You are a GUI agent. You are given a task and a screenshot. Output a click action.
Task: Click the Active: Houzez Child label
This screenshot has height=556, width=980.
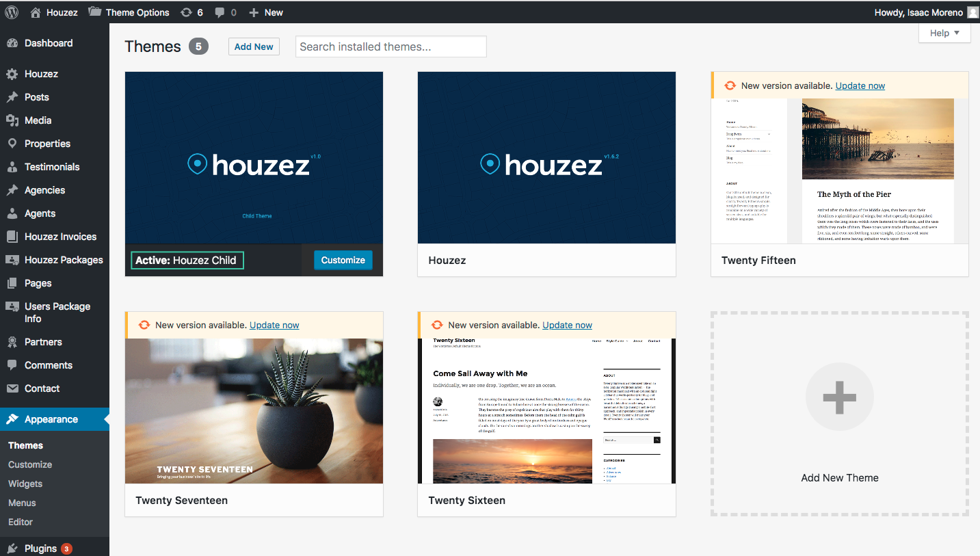coord(187,260)
